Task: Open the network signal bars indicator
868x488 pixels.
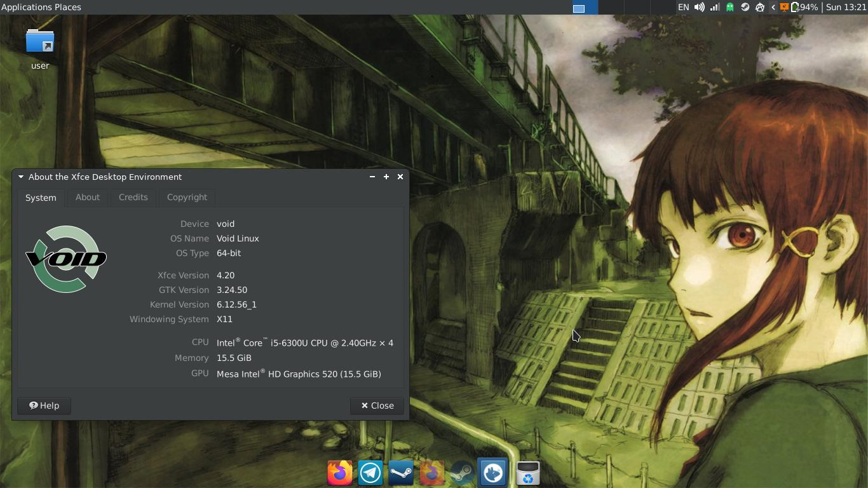Action: click(x=715, y=8)
